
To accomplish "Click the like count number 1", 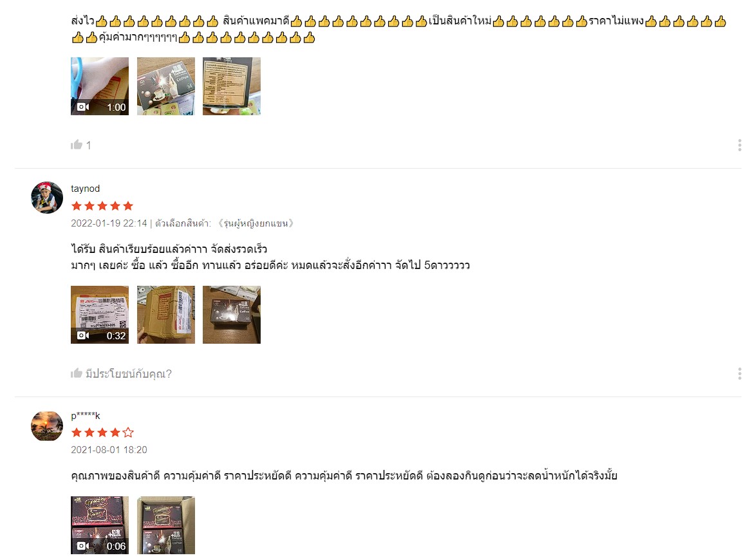I will coord(88,145).
